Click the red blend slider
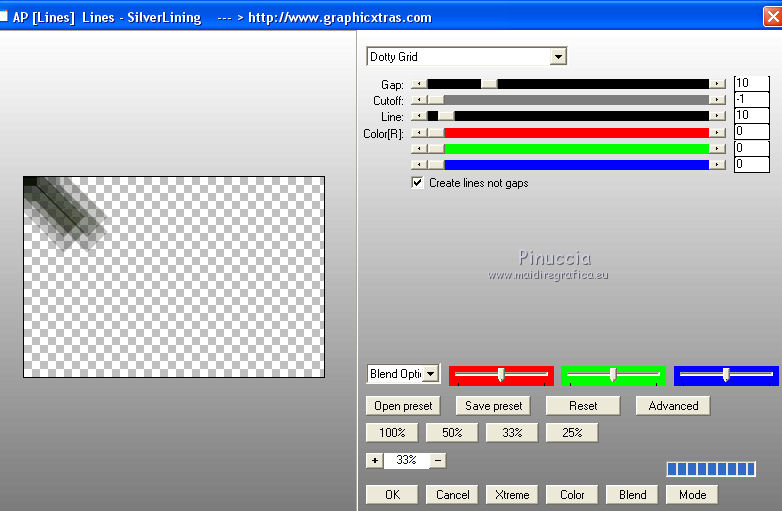The image size is (782, 511). 501,375
